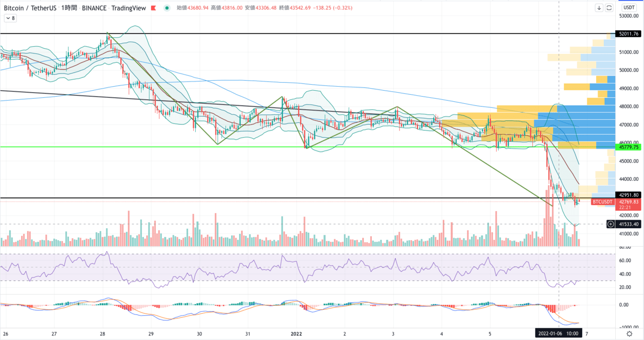Screen dimensions: 644x340
Task: Click the 42951.80 black line price label
Action: tap(629, 195)
